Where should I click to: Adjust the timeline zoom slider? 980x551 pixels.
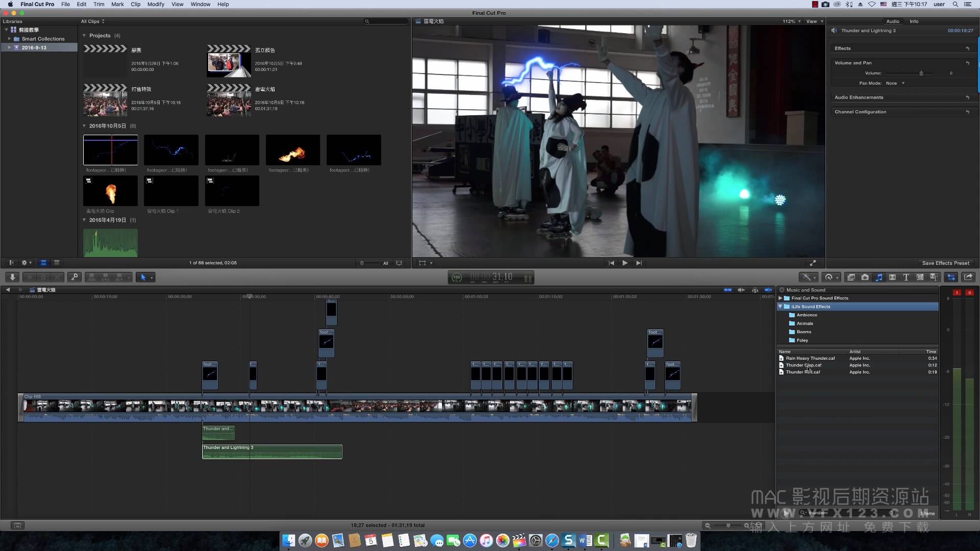coord(728,525)
